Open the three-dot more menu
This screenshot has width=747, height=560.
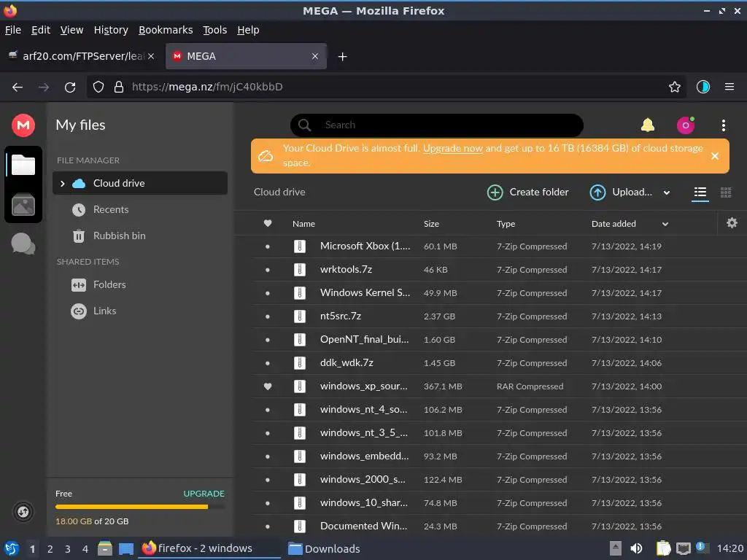[723, 125]
